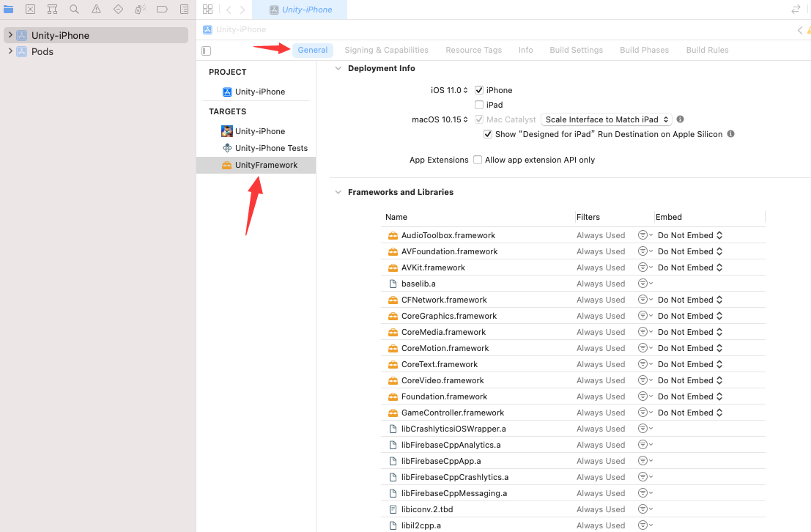Open the Source Control navigator icon
811x532 pixels.
(x=31, y=9)
